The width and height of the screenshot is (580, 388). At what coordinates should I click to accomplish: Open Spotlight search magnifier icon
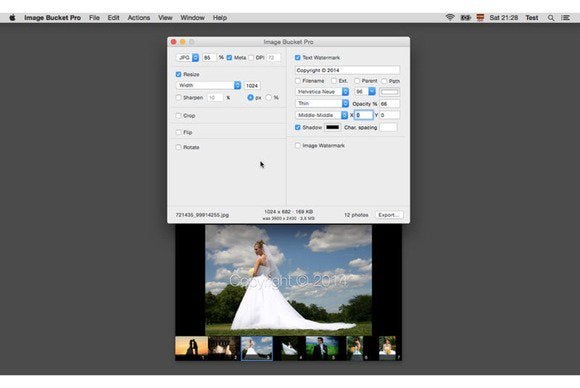point(551,18)
